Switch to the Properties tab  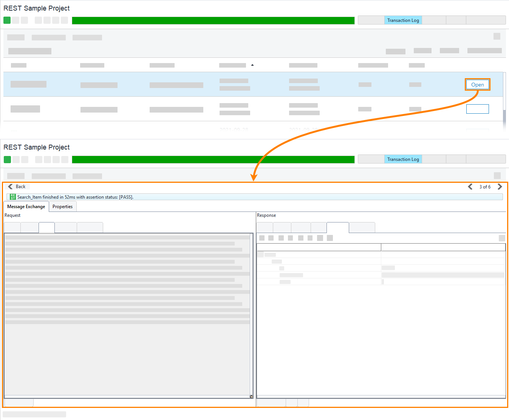(62, 206)
